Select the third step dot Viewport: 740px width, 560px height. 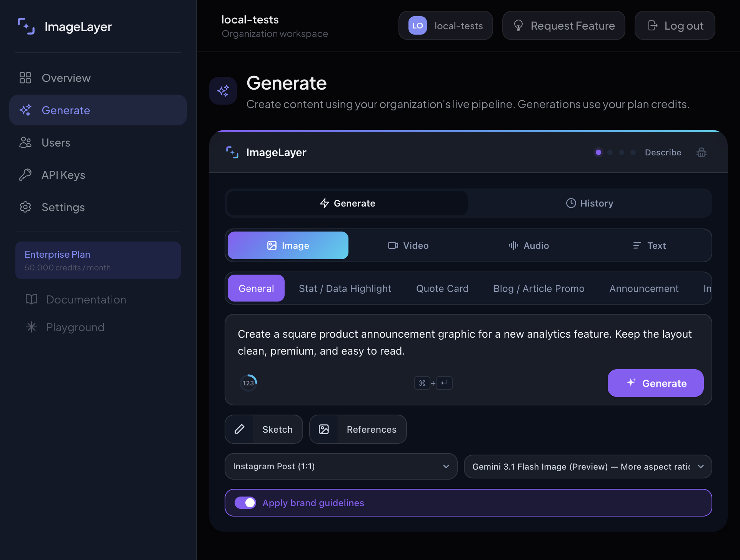pos(622,152)
